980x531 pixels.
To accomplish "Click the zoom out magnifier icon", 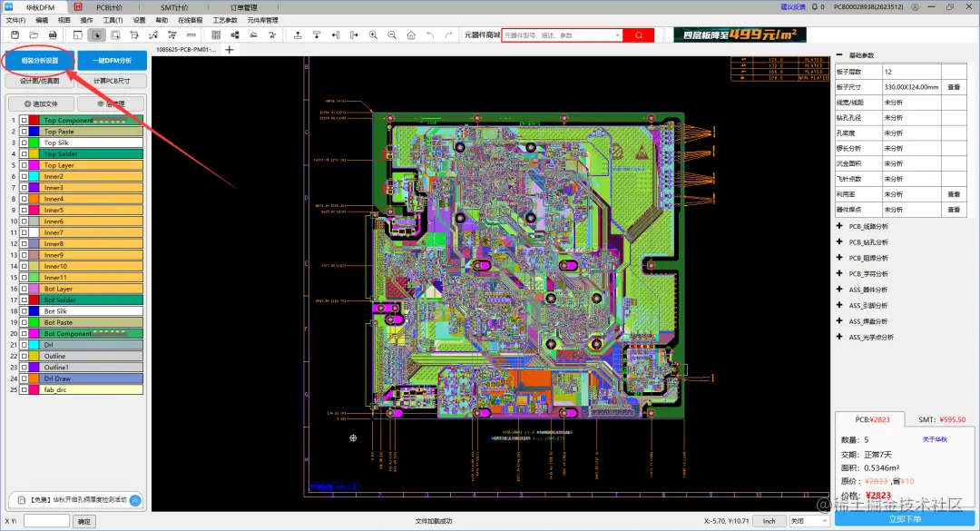I will 392,35.
